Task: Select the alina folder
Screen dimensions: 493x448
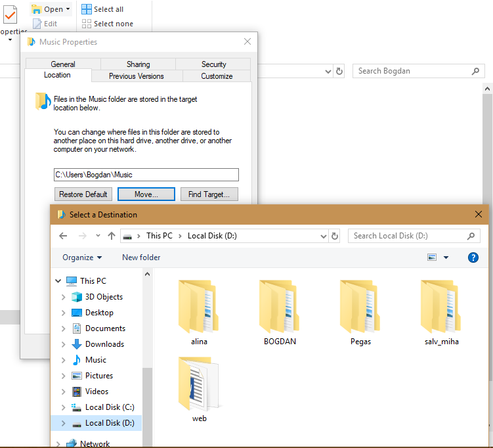Action: (199, 313)
